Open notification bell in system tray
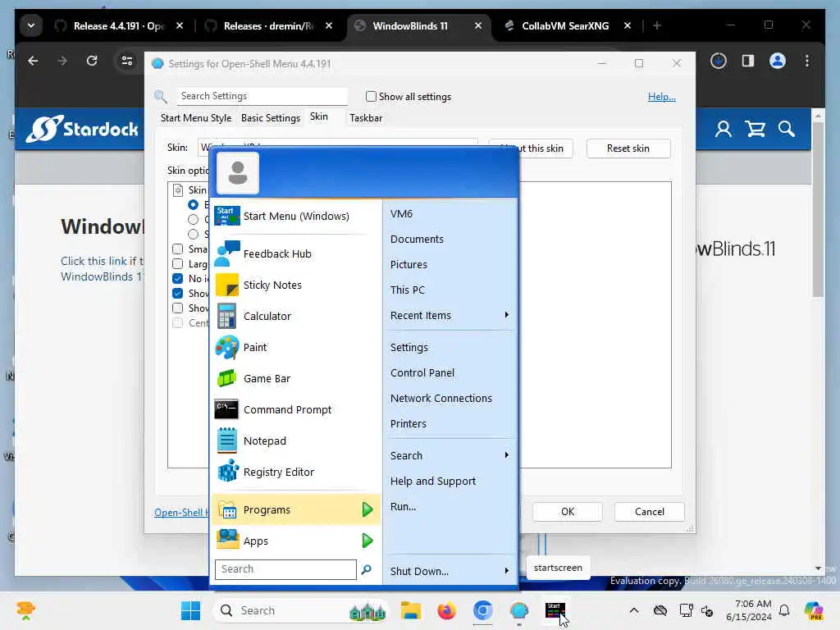Image resolution: width=840 pixels, height=630 pixels. click(x=784, y=610)
